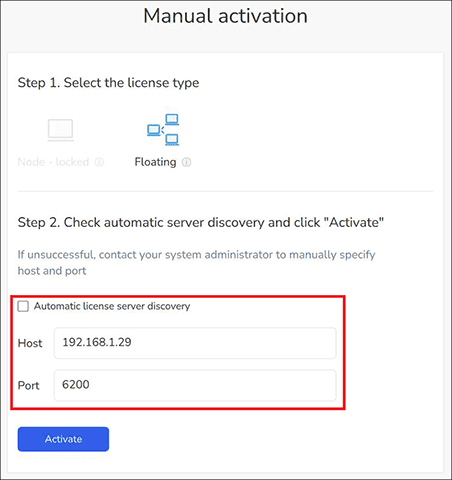
Task: Click the blue Activate button
Action: coord(63,439)
